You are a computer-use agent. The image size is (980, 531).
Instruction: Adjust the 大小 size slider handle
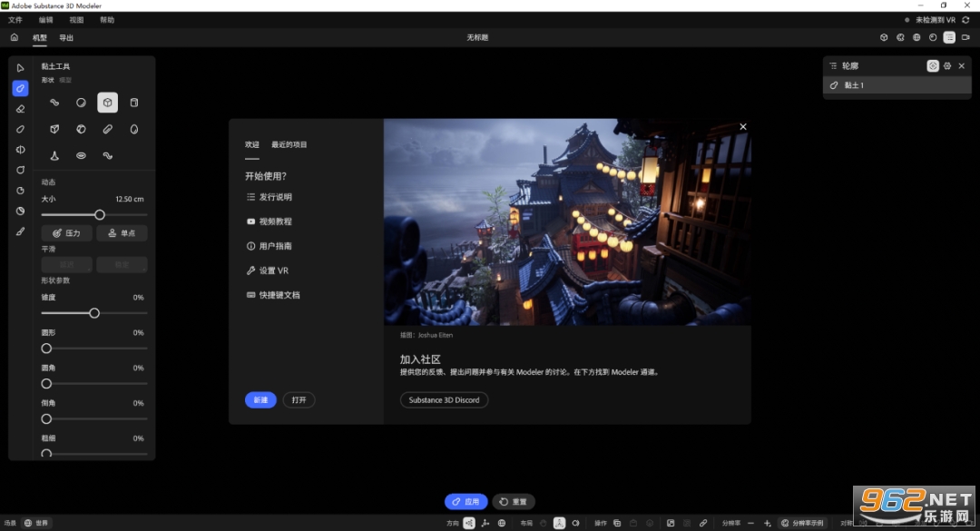(100, 214)
